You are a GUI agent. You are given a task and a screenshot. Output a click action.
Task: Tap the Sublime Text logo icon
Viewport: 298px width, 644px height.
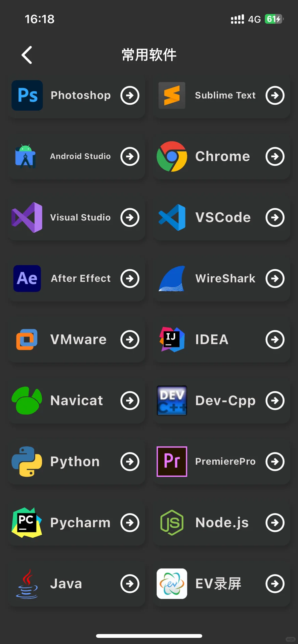point(172,95)
